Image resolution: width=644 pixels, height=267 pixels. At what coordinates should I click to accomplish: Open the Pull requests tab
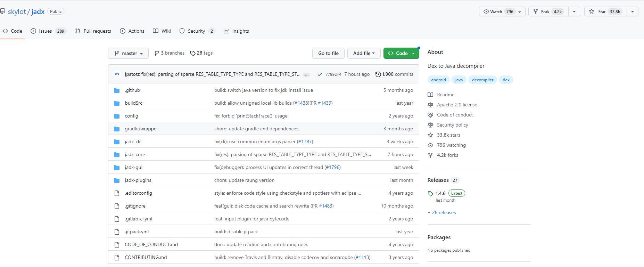93,31
